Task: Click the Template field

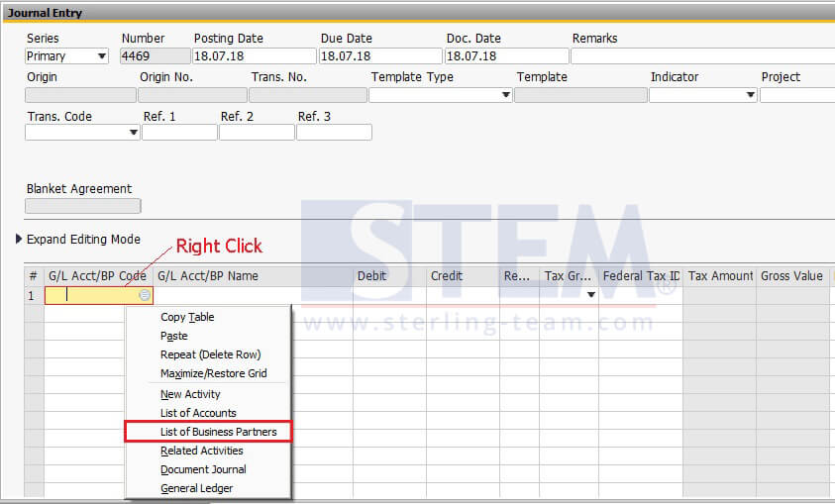Action: coord(581,95)
